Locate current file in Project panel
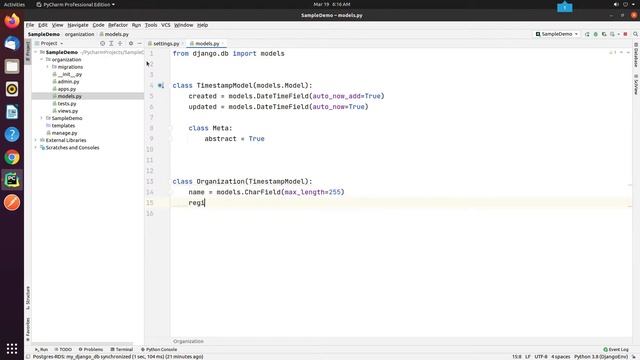 click(102, 43)
